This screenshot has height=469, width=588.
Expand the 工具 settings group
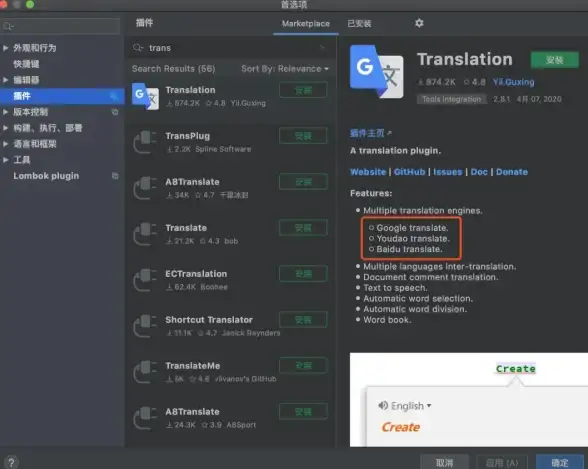click(5, 160)
